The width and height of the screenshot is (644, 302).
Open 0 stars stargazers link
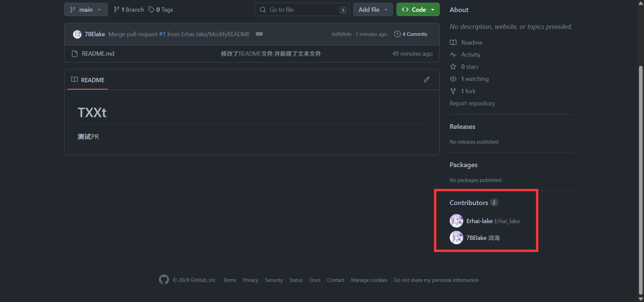pos(469,67)
